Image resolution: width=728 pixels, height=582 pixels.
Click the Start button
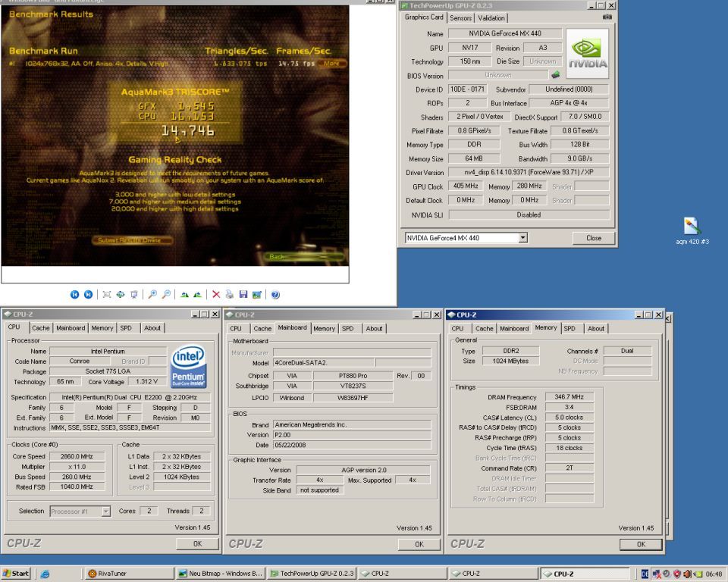coord(16,573)
